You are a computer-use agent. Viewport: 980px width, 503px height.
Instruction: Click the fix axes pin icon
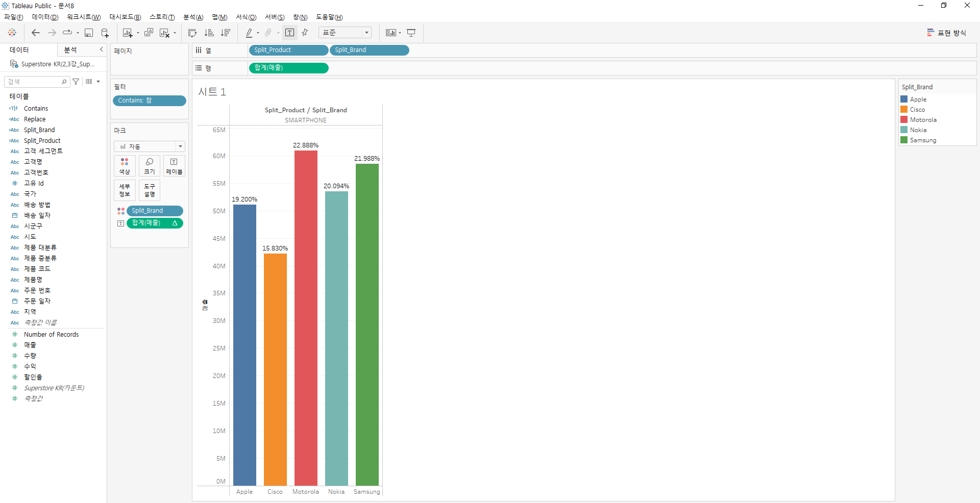tap(305, 33)
